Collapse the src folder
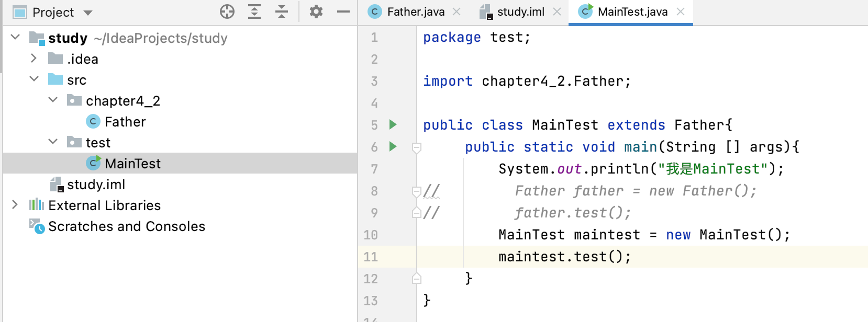 click(x=35, y=79)
